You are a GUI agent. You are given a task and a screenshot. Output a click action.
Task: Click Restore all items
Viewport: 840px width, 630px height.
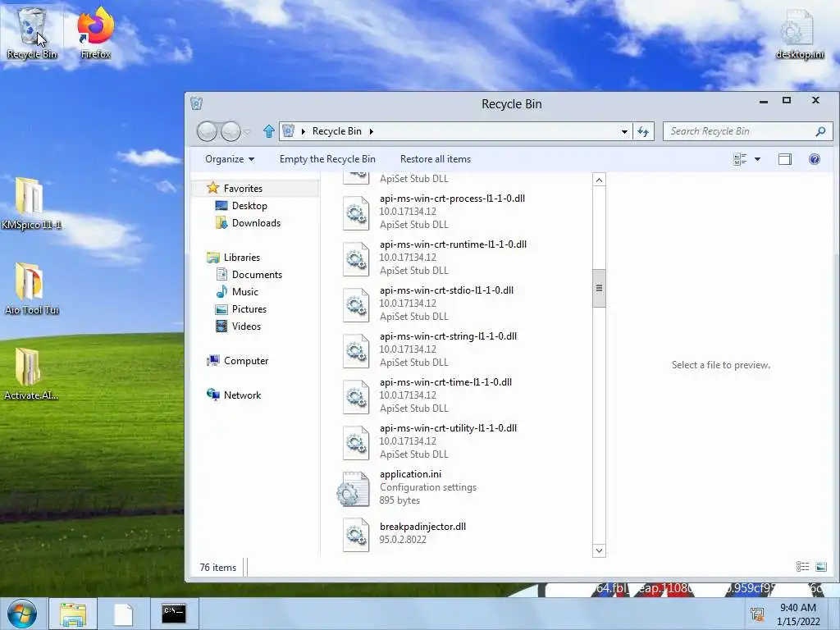pos(436,159)
